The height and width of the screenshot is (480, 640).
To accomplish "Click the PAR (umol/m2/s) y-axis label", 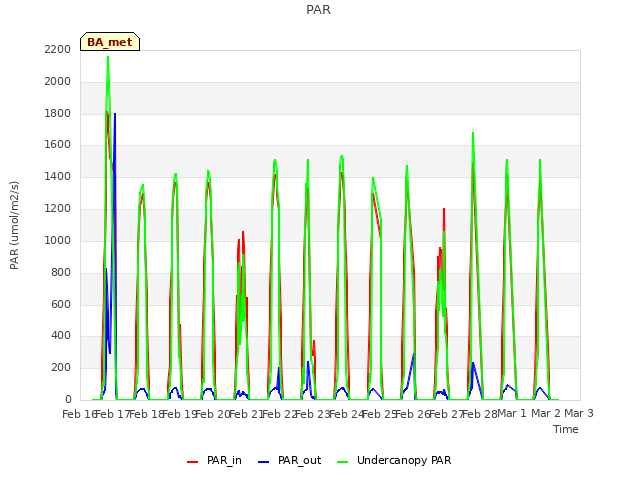I will pyautogui.click(x=14, y=225).
